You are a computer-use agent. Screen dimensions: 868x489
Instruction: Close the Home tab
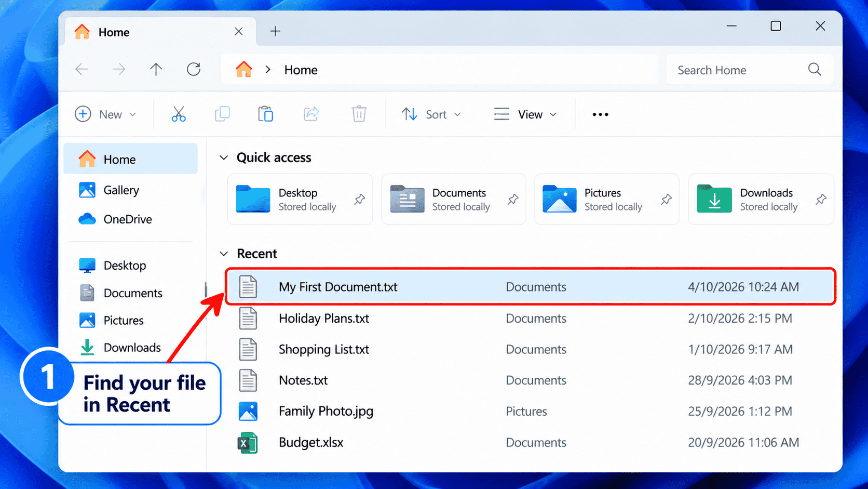tap(239, 32)
